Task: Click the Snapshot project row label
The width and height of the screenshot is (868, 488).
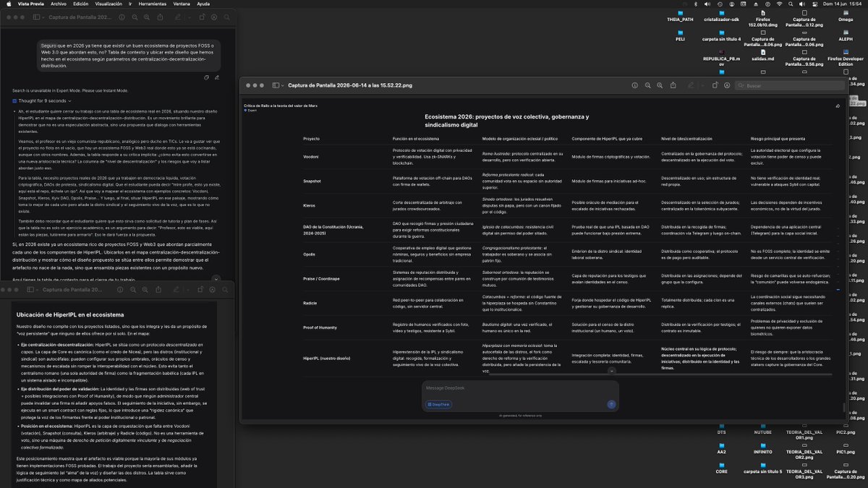Action: 312,181
